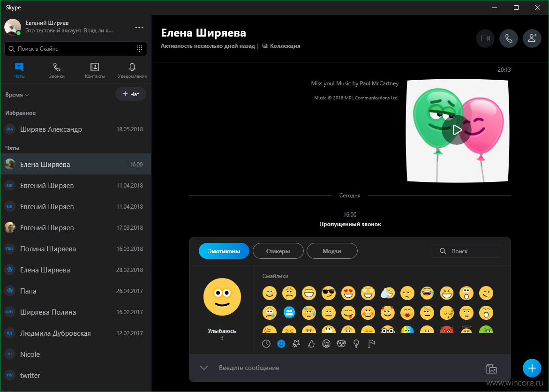Start an audio call using the phone icon
Viewport: 549px width, 392px height.
pos(508,38)
